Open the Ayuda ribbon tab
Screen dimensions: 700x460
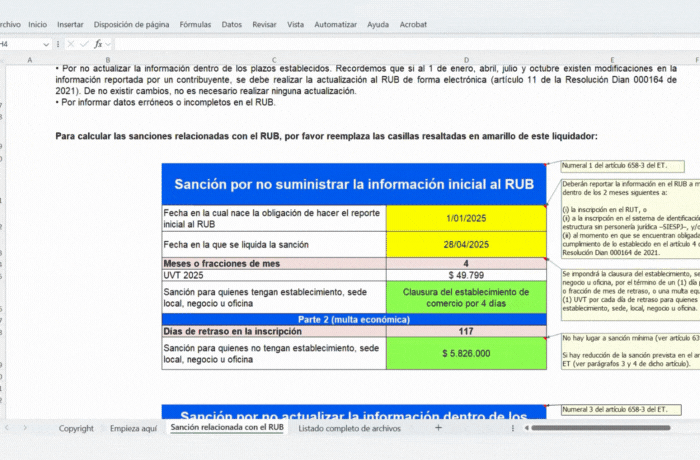[x=378, y=25]
